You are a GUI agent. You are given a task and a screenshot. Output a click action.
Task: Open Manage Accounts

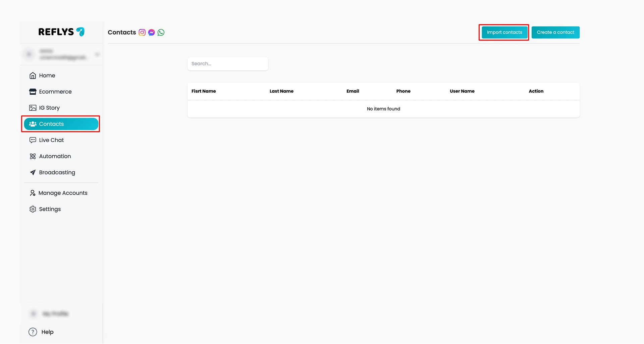coord(61,193)
